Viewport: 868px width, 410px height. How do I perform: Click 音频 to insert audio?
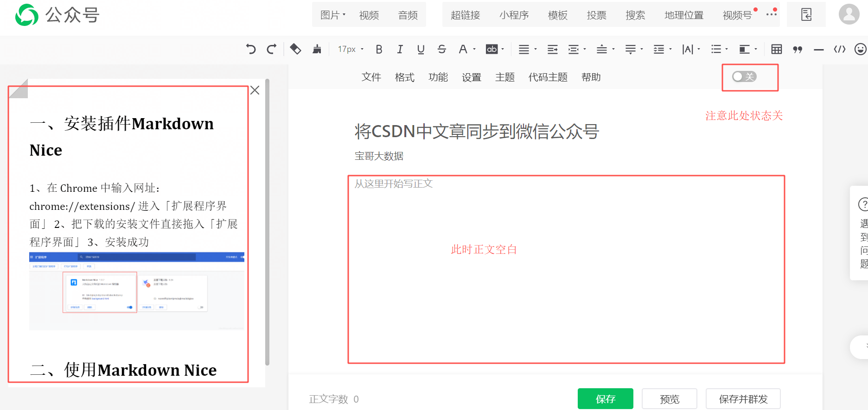pos(408,15)
